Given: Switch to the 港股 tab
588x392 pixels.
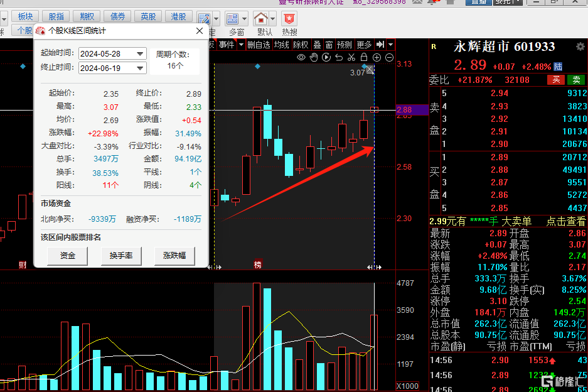Looking at the screenshot, I should click(178, 16).
